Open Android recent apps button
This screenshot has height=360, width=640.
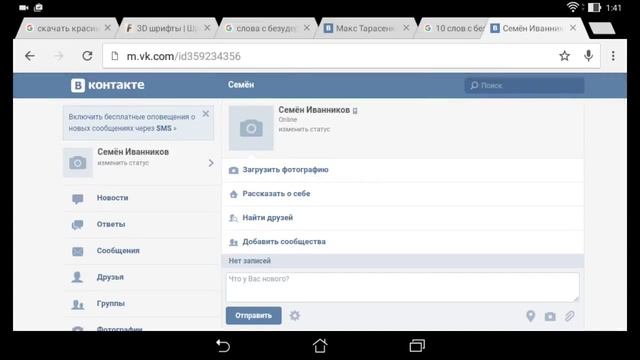click(417, 346)
